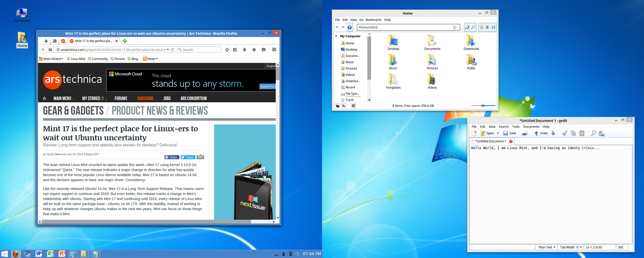Expand the MY STORIES dropdown
The width and height of the screenshot is (644, 258).
pos(94,99)
